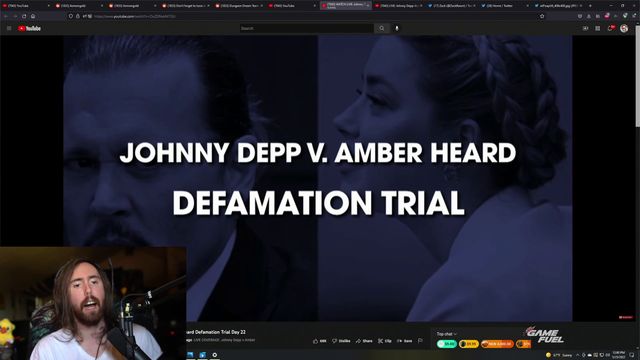Viewport: 640px width, 360px height.
Task: Switch to the second Asmongold tab
Action: coord(133,6)
